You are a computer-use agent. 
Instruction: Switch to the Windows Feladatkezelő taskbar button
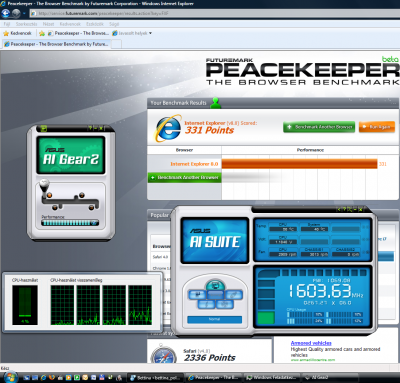[x=272, y=377]
